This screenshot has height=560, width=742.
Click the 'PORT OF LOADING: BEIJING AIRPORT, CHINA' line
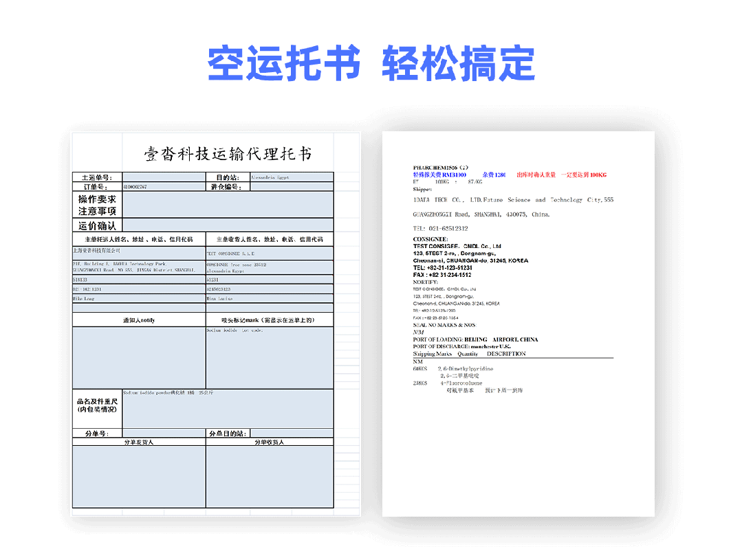(x=476, y=339)
